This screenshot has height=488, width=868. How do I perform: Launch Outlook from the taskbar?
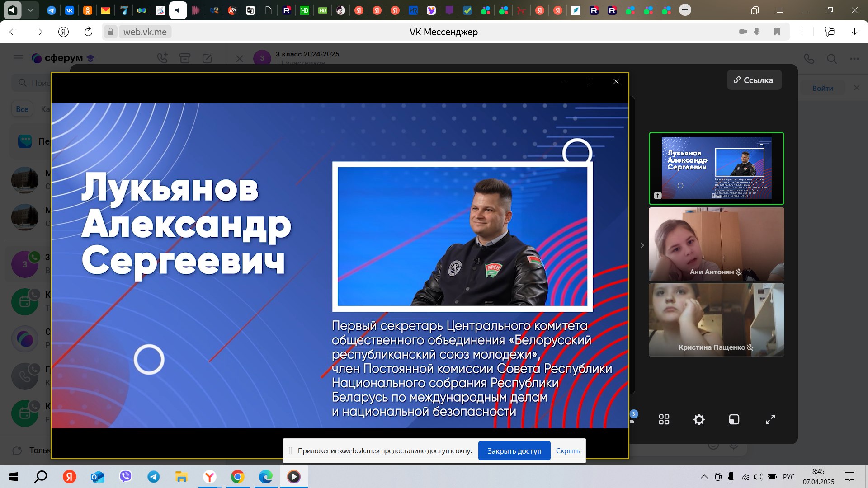click(97, 477)
